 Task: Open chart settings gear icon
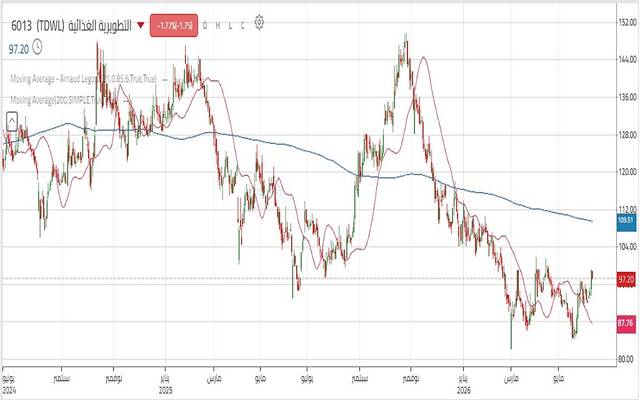(x=259, y=22)
